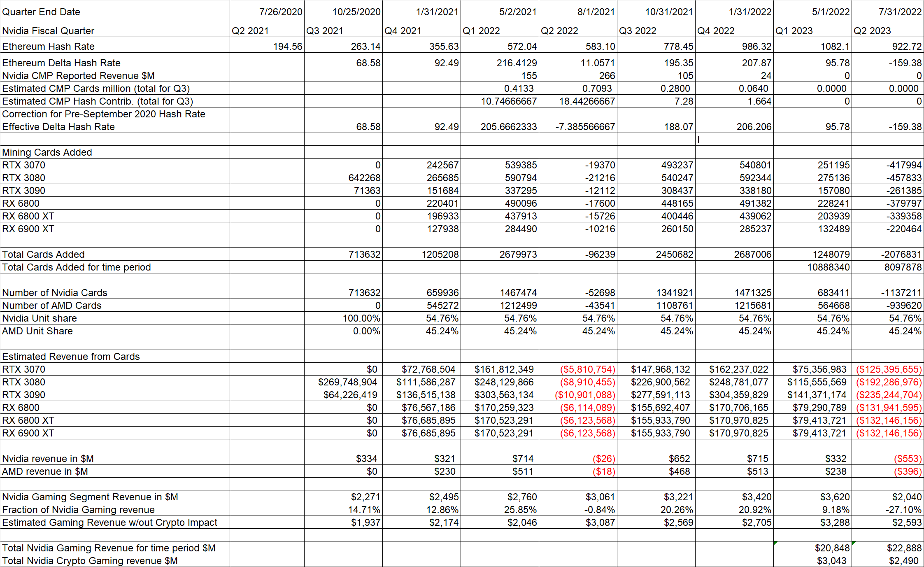Click RTX 3080 revenue $269,748,904
The height and width of the screenshot is (567, 924).
pos(343,382)
